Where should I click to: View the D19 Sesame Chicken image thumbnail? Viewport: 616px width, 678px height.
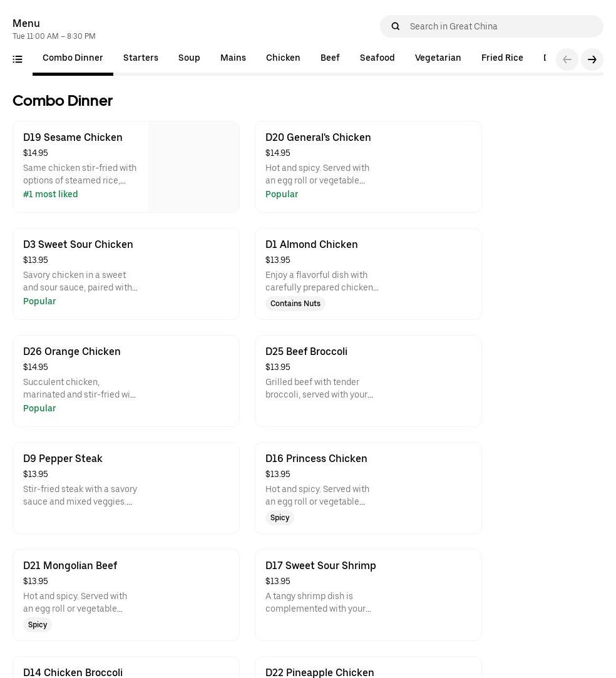193,167
